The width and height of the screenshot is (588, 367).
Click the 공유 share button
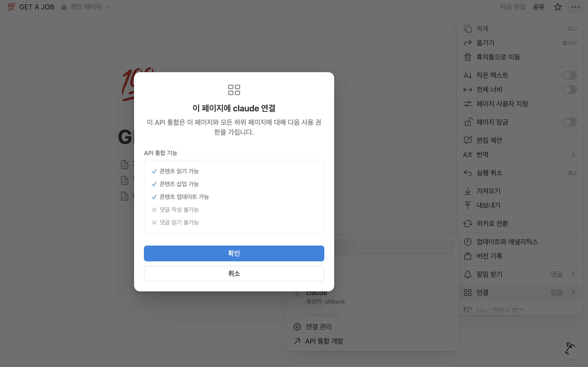538,7
